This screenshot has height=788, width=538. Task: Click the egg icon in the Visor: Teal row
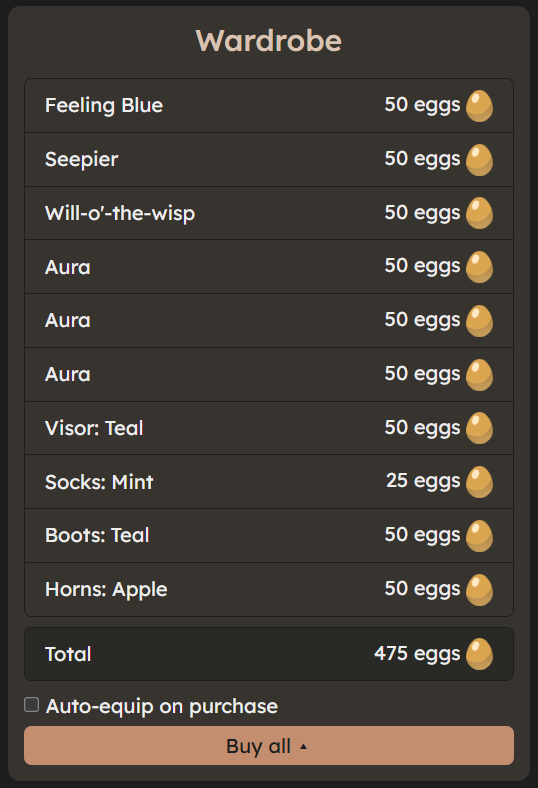tap(479, 428)
